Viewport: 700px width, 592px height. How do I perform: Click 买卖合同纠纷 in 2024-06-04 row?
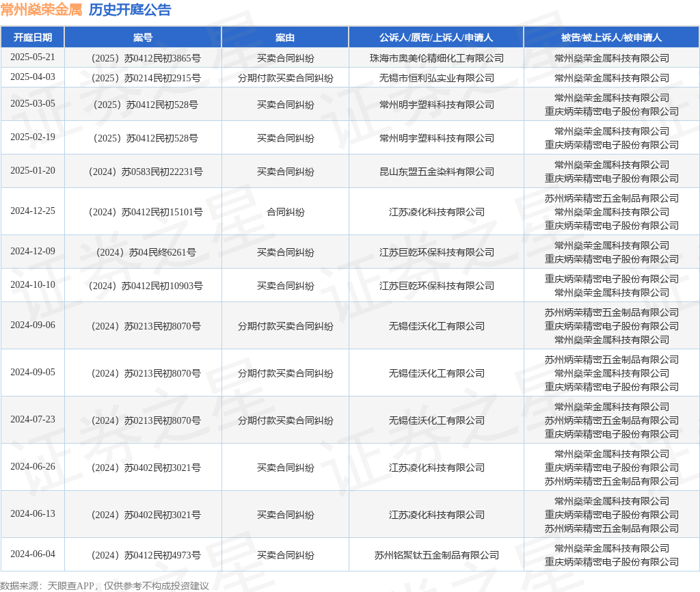pos(285,555)
